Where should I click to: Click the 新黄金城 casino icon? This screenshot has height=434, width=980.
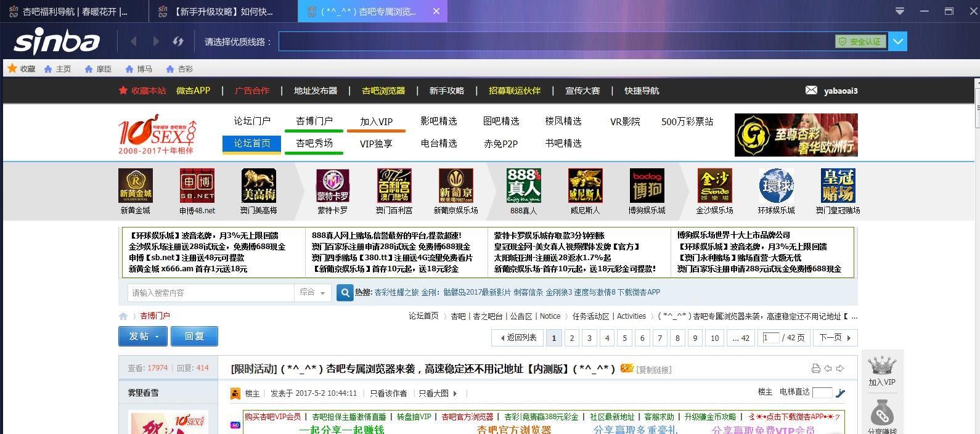[x=136, y=186]
